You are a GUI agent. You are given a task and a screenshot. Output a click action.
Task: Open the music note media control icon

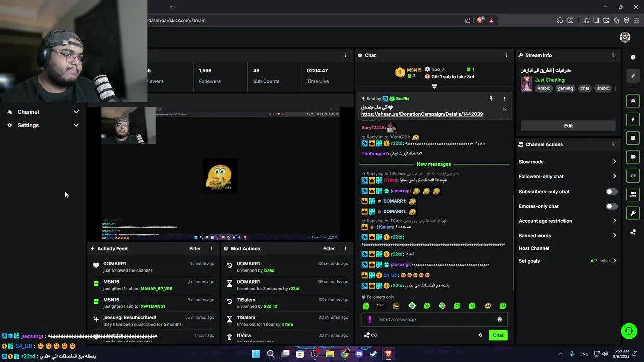point(586,20)
